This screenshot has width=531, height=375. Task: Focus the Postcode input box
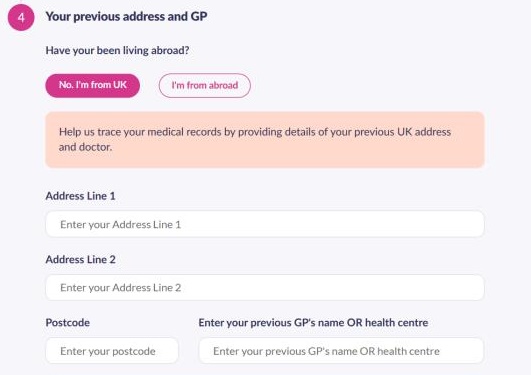[112, 351]
